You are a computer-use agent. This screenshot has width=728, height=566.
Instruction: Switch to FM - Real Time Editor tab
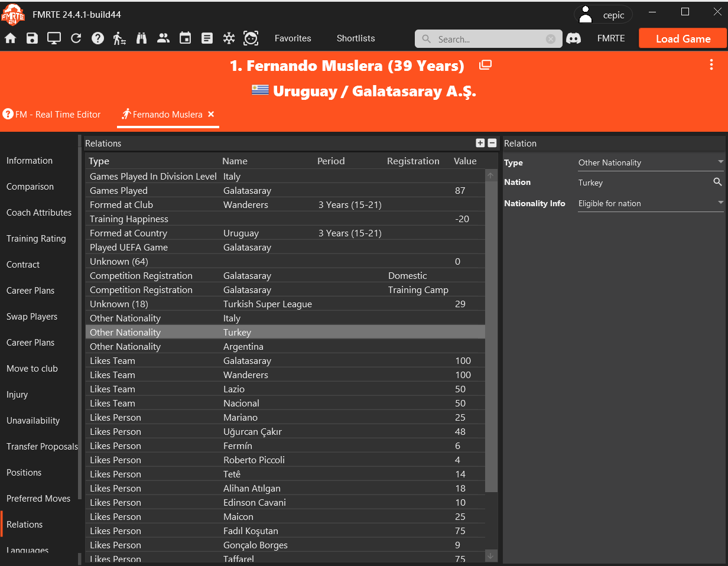point(52,115)
